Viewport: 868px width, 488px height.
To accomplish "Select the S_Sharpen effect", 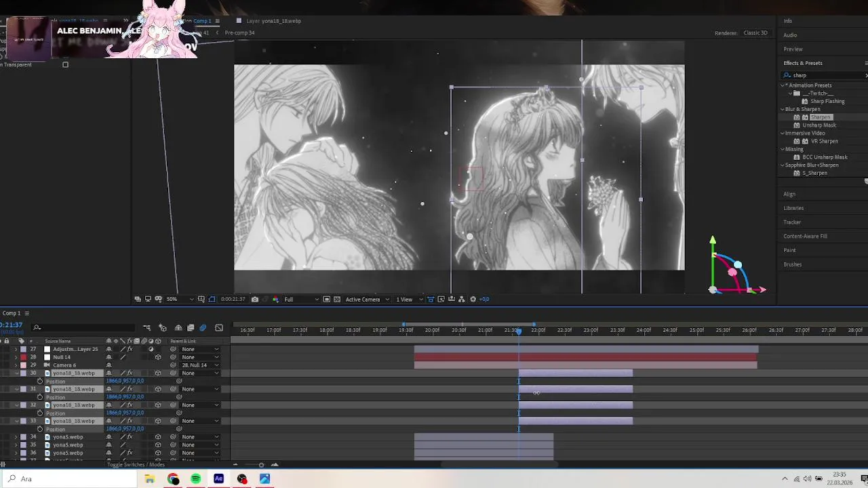I will [x=814, y=173].
